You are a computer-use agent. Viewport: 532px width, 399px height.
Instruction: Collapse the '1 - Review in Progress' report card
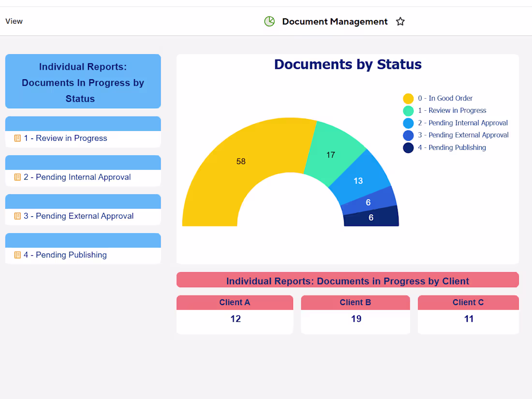[x=83, y=123]
